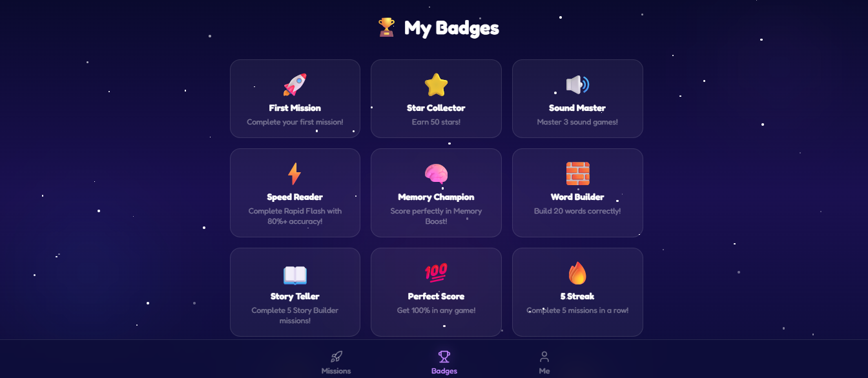Click the Perfect Score badge title

click(x=436, y=297)
